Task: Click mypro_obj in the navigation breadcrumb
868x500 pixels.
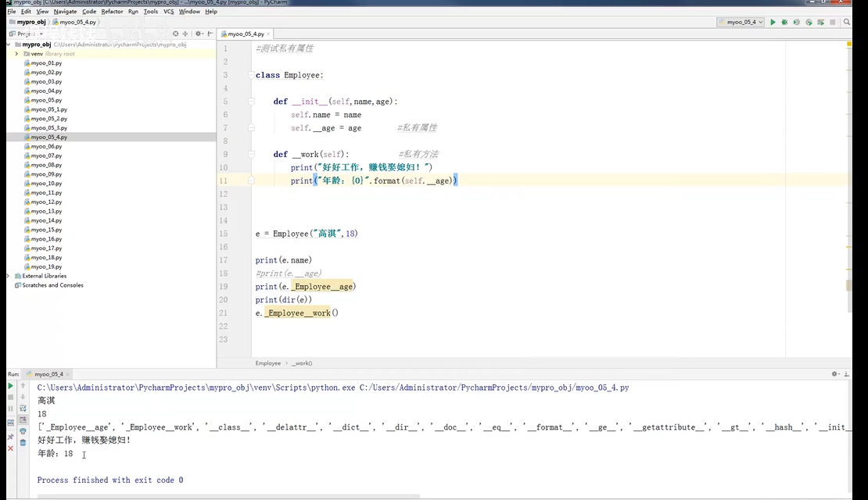Action: [x=31, y=22]
